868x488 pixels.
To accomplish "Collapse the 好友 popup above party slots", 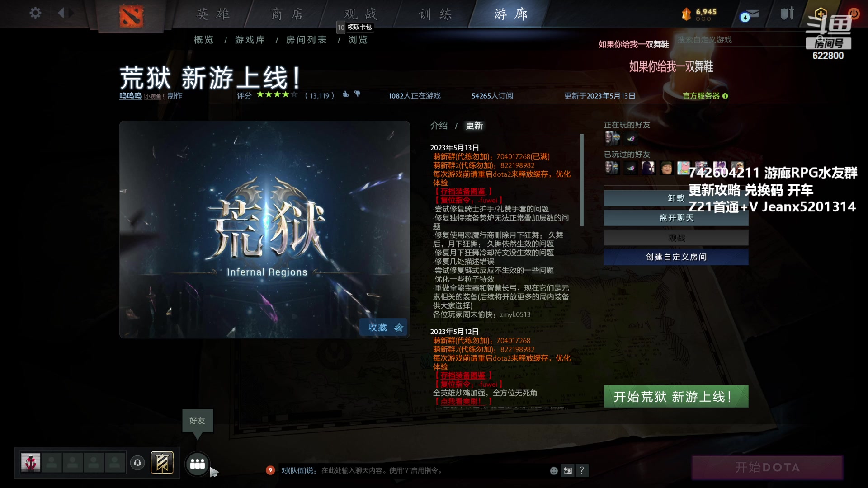I will tap(198, 421).
